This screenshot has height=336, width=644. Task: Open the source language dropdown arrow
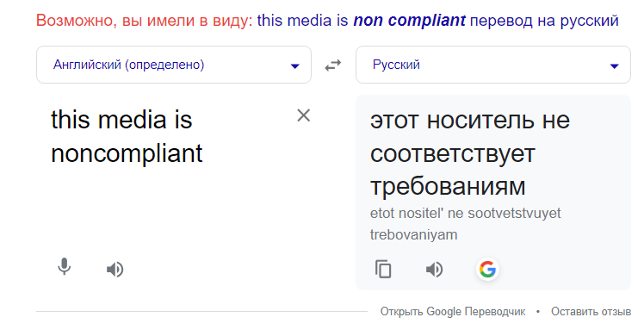tap(295, 66)
